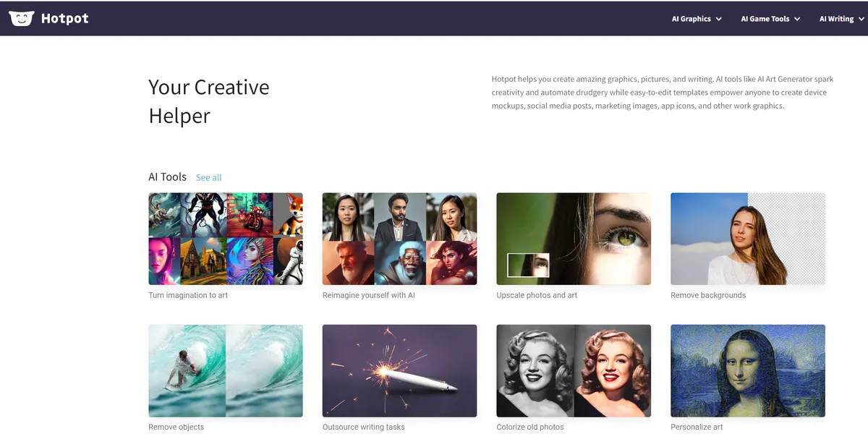Screen dimensions: 868x442
Task: Open the art generator collage thumbnail
Action: point(226,239)
